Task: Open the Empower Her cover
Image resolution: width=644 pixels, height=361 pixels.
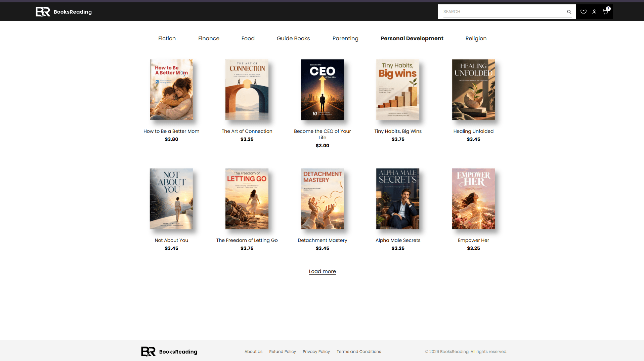Action: tap(473, 199)
